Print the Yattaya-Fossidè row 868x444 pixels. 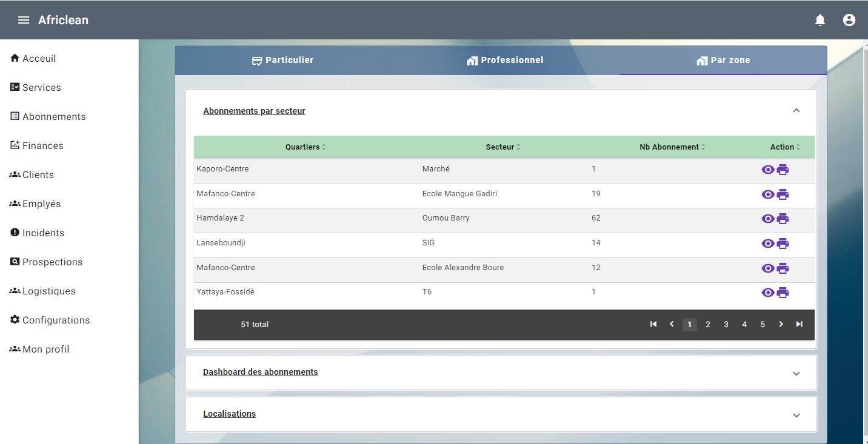tap(783, 293)
